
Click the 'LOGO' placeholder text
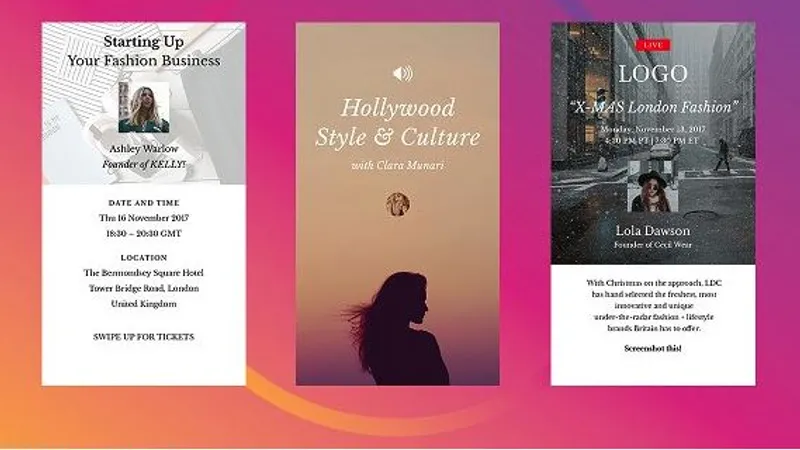pyautogui.click(x=653, y=74)
